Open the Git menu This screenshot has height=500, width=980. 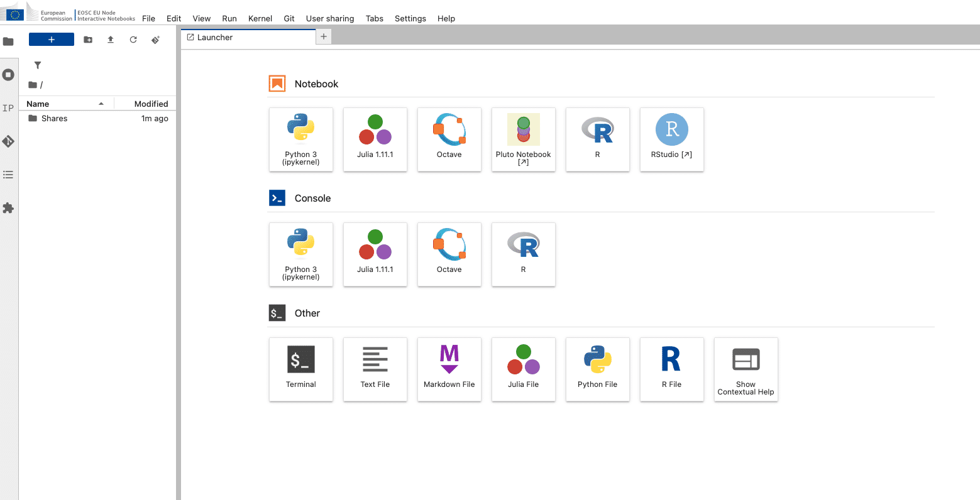pos(289,18)
